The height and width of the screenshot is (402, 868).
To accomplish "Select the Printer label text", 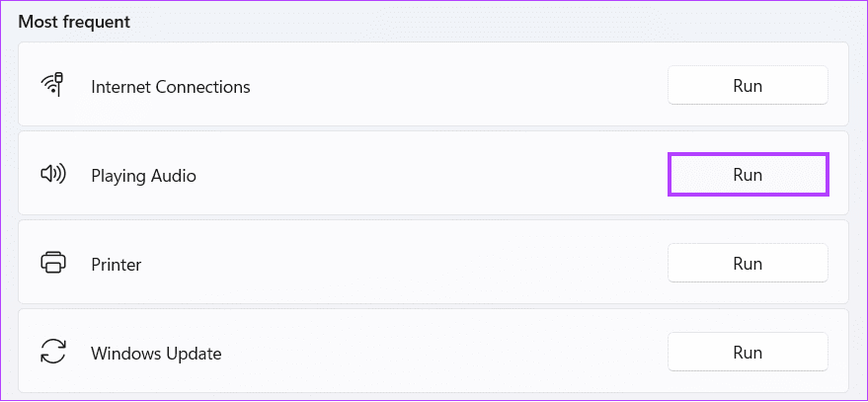I will pos(117,265).
